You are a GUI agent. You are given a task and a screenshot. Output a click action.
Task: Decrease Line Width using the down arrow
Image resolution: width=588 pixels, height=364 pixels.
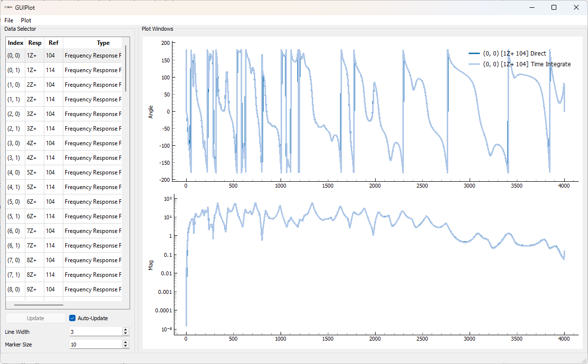click(126, 334)
